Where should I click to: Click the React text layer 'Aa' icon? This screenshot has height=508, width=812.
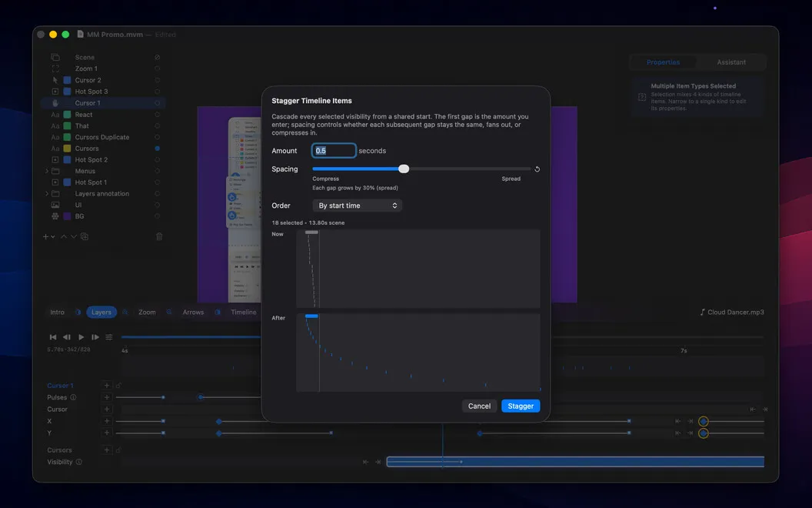(x=55, y=115)
